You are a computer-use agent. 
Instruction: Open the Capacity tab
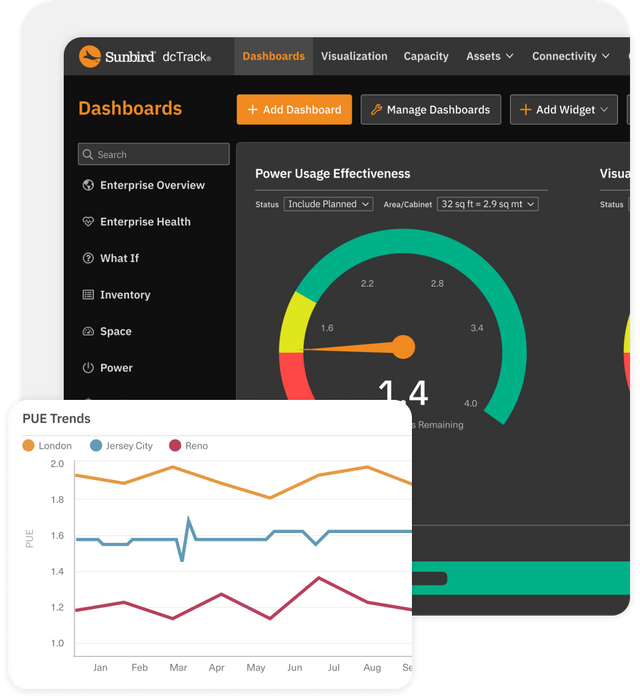pyautogui.click(x=426, y=57)
